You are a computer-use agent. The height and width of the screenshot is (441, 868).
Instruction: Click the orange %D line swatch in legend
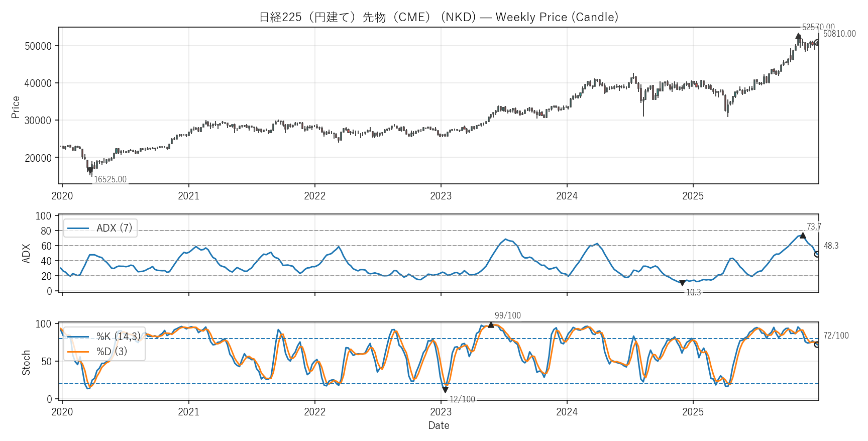click(78, 352)
